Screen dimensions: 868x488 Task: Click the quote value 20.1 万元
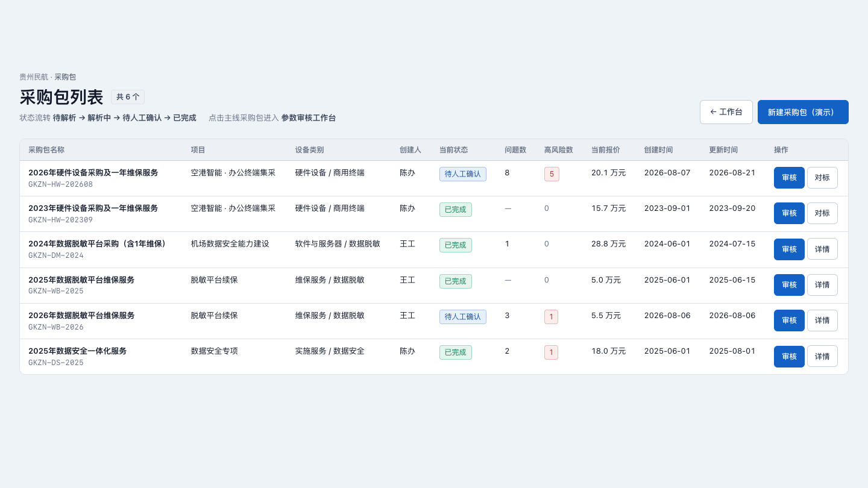tap(609, 173)
